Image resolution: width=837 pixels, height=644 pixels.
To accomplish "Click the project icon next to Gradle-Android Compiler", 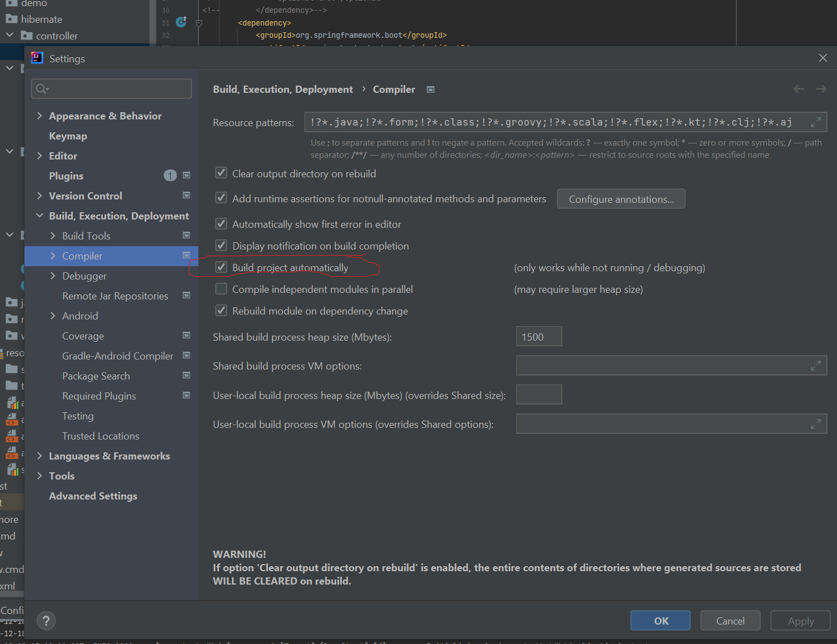I will pyautogui.click(x=187, y=356).
